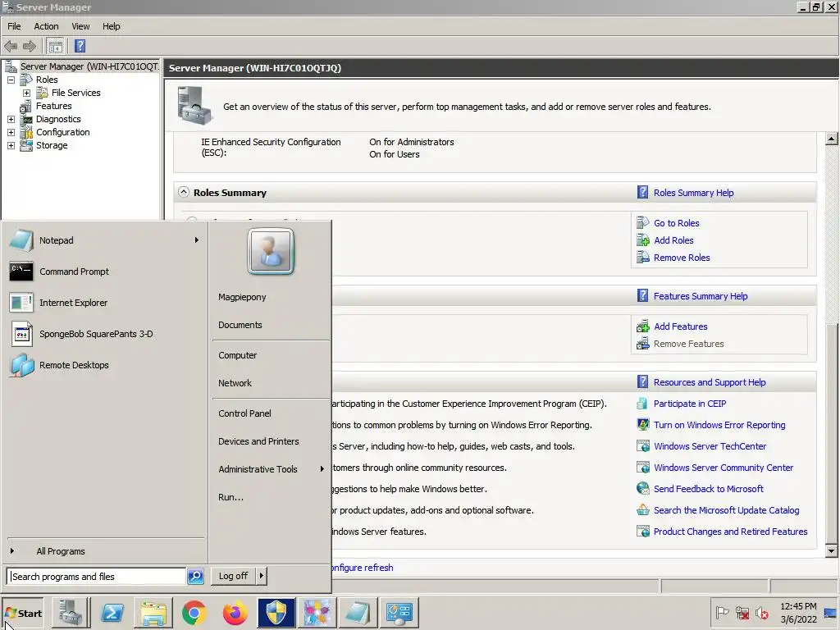Image resolution: width=840 pixels, height=630 pixels.
Task: Launch SpongeBob SquarePants 3-D
Action: click(104, 334)
